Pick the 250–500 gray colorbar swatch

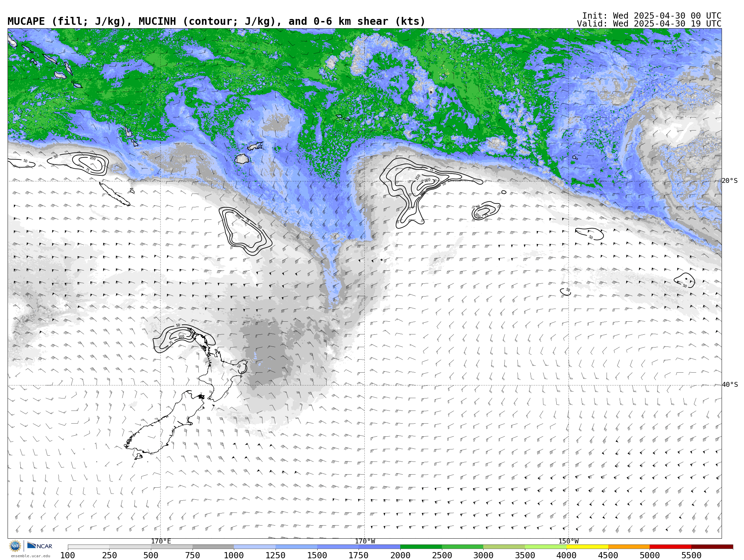click(130, 547)
